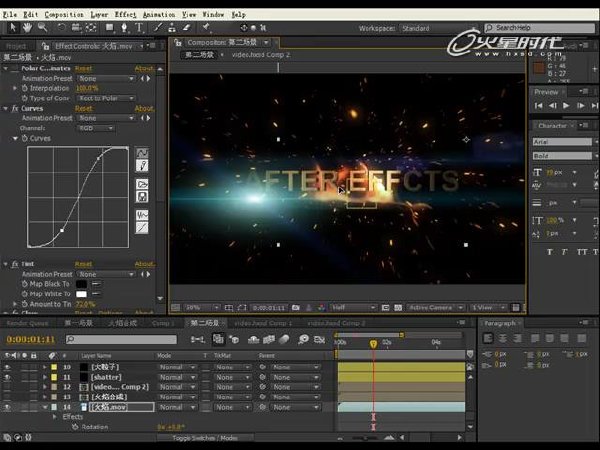Viewport: 600px width, 450px height.
Task: Toggle the Draft 3D timeline icon
Action: (x=234, y=339)
